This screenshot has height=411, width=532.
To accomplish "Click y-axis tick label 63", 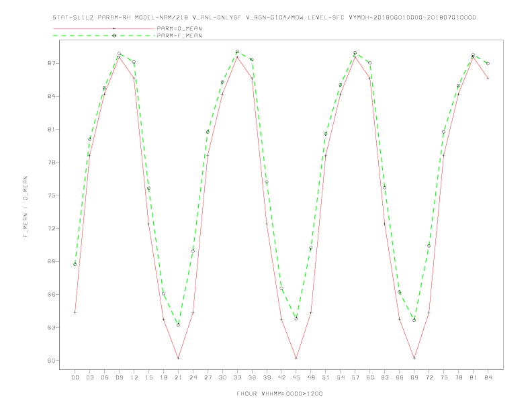I will (x=52, y=328).
